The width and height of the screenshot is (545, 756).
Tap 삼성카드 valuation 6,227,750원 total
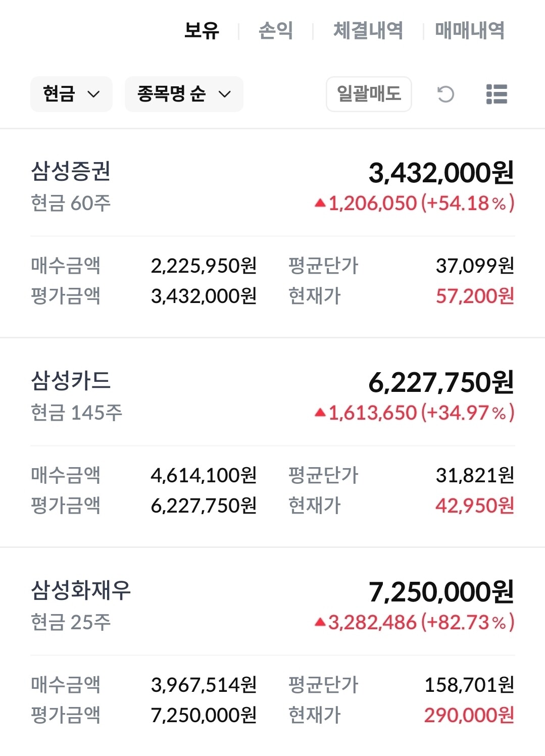click(441, 383)
